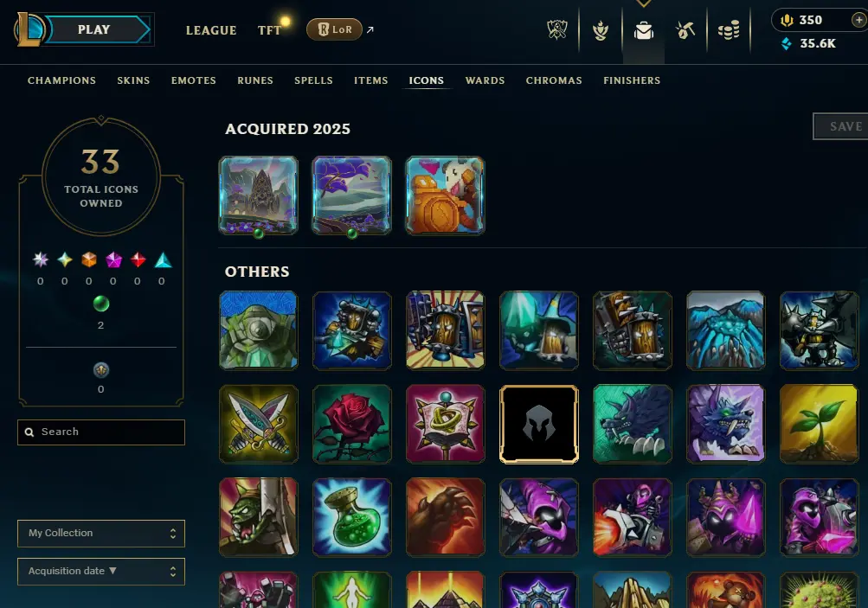The image size is (868, 608).
Task: Open the Acquisition date sort dropdown
Action: 100,572
